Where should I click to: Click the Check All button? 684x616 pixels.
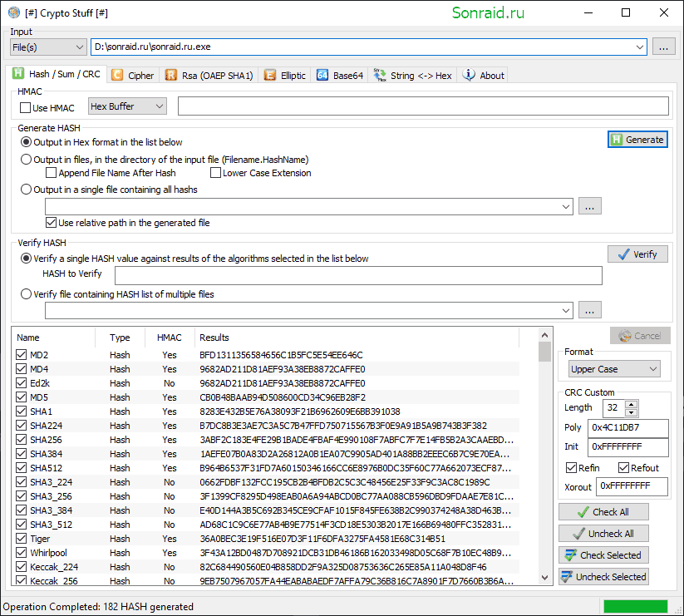point(603,512)
